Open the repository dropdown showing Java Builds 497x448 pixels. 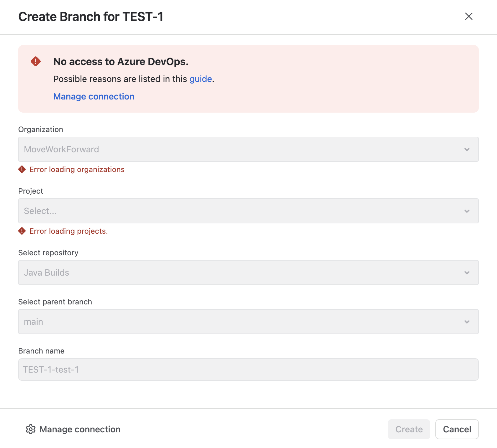248,272
